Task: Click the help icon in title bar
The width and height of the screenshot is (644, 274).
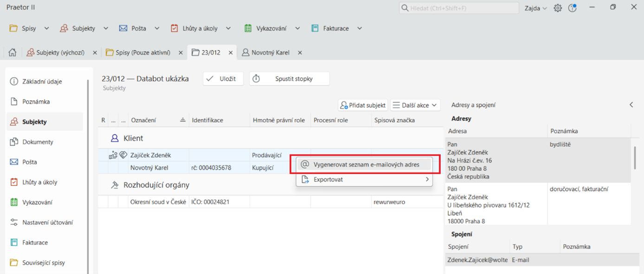Action: (572, 8)
